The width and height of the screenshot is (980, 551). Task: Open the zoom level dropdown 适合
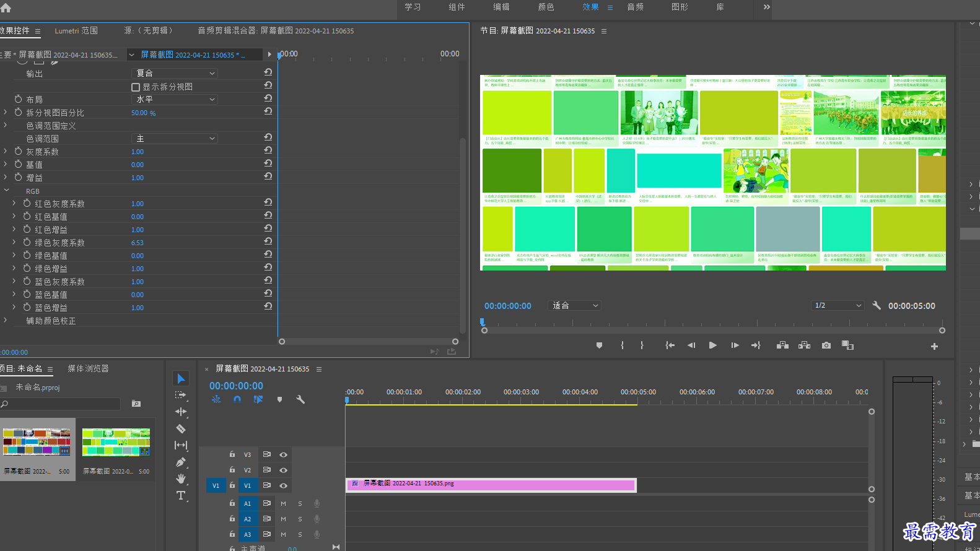pyautogui.click(x=575, y=305)
